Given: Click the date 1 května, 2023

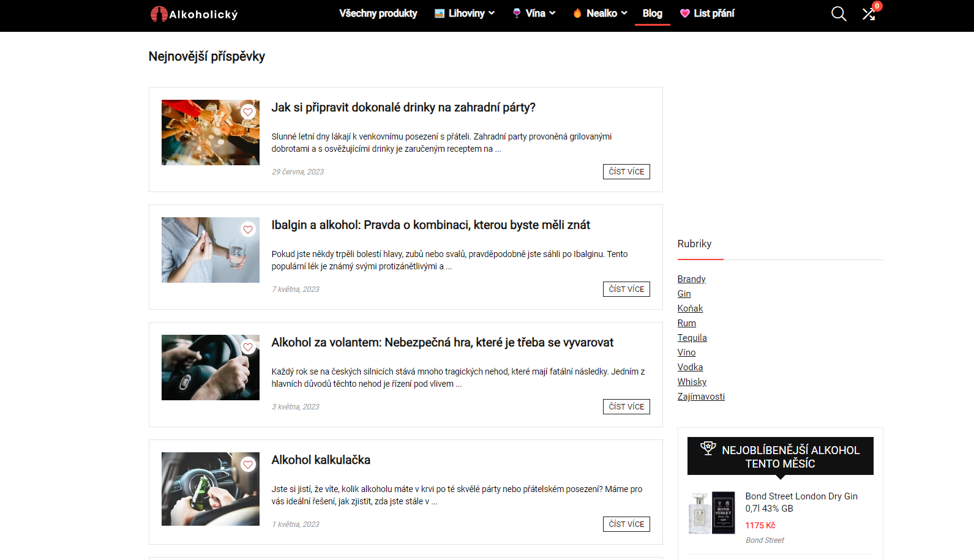Looking at the screenshot, I should click(296, 525).
